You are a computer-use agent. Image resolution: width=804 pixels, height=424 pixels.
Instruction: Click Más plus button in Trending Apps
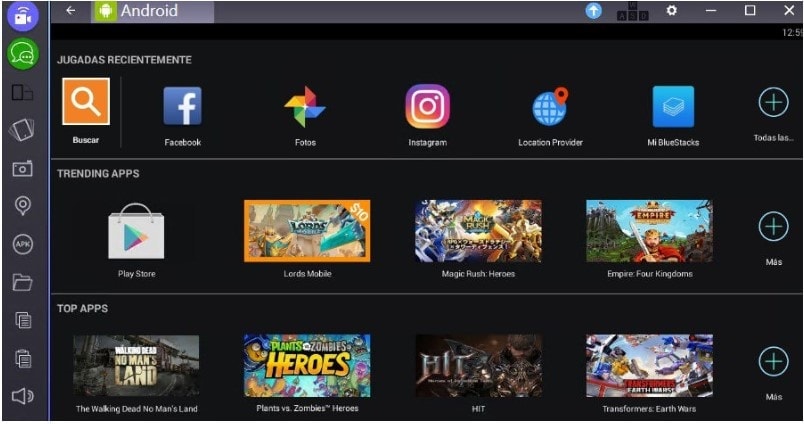[773, 226]
